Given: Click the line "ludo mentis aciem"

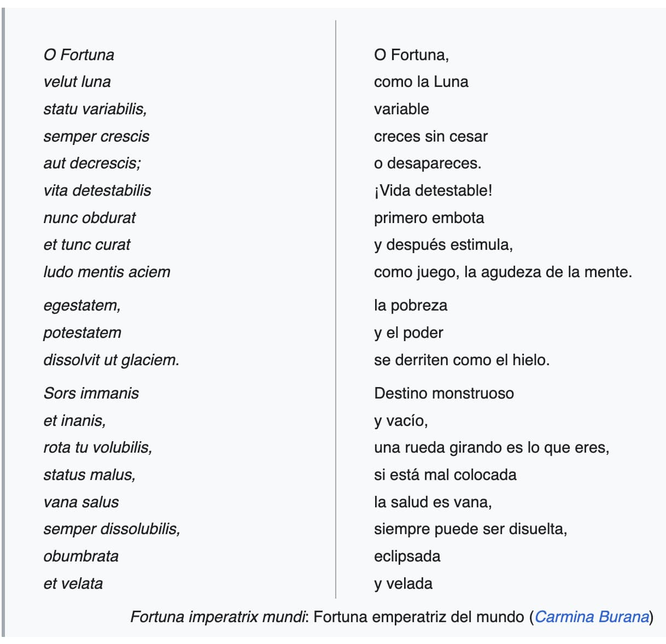Looking at the screenshot, I should point(107,272).
